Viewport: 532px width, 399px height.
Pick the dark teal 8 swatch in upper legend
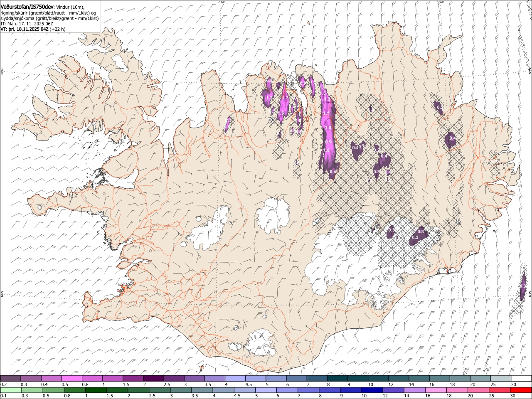(x=337, y=378)
